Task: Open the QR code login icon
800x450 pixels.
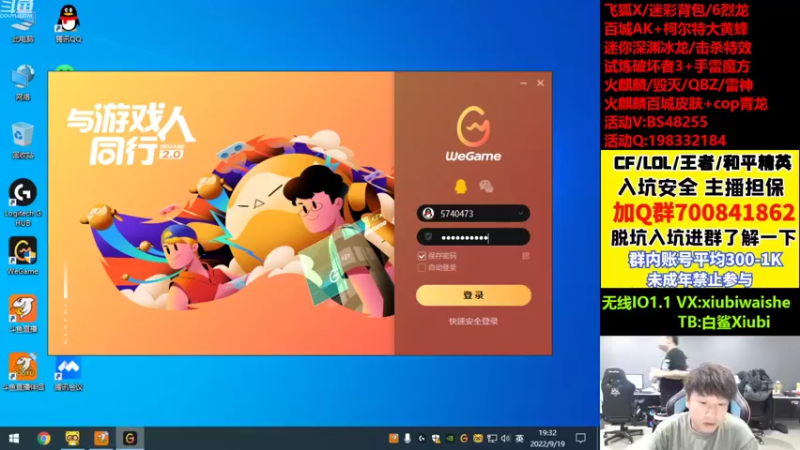Action: tap(526, 256)
